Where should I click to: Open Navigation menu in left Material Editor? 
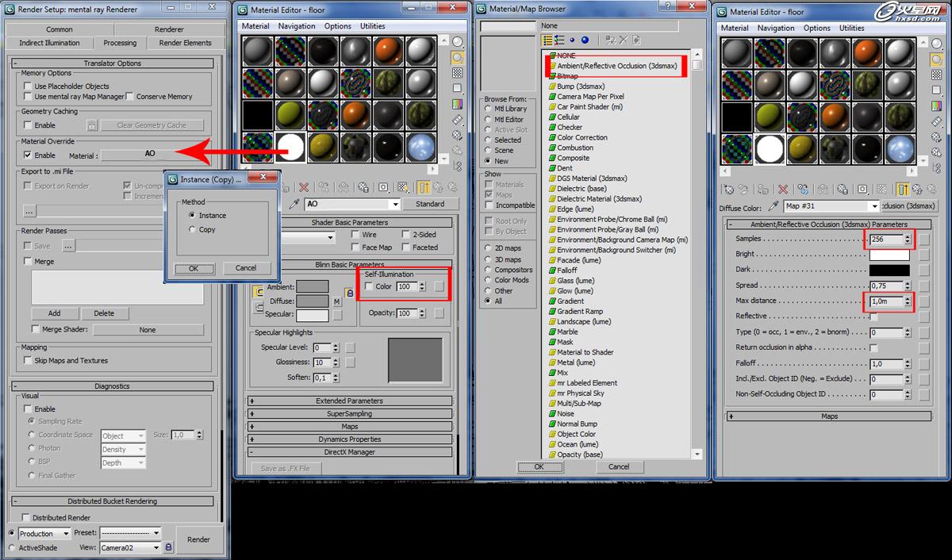coord(297,26)
